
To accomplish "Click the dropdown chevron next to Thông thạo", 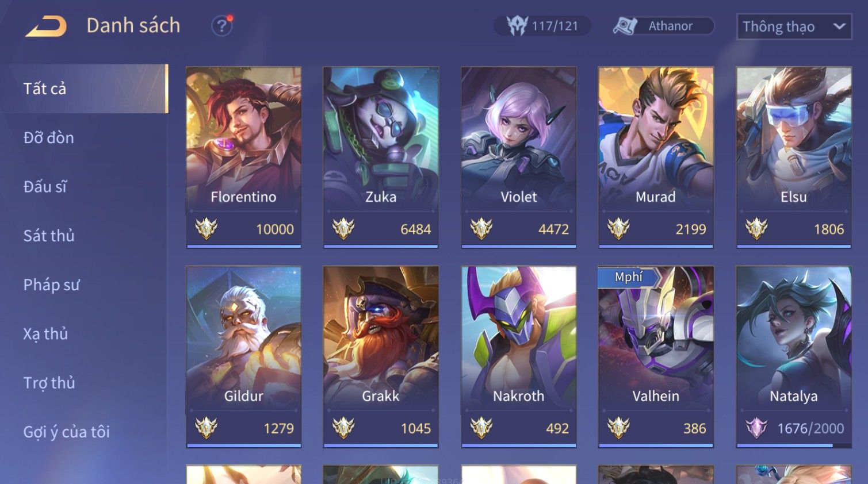I will coord(839,26).
